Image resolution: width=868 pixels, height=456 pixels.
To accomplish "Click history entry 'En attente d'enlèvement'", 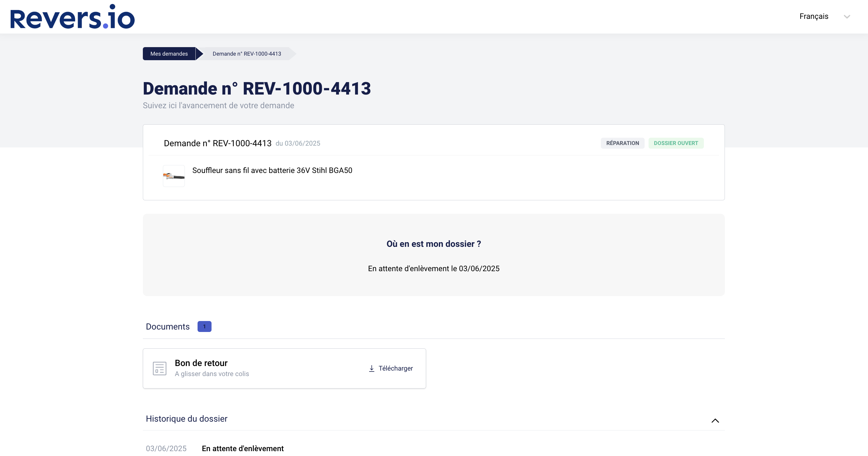I will tap(243, 448).
